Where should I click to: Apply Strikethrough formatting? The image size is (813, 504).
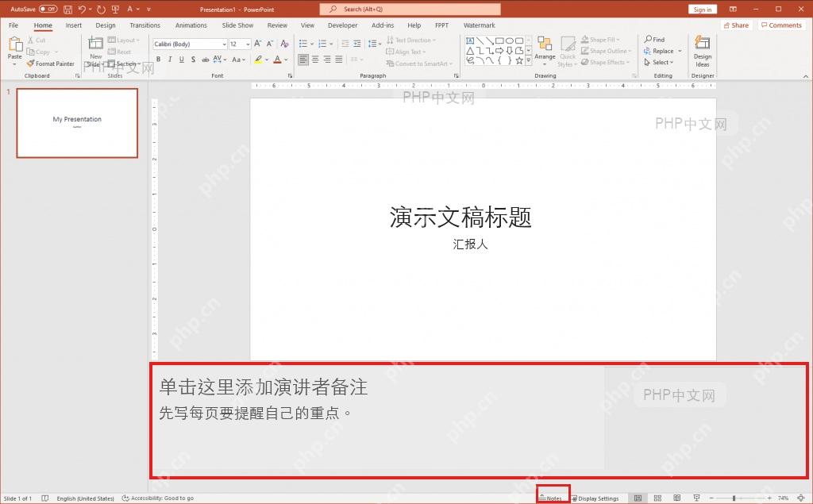(x=206, y=60)
